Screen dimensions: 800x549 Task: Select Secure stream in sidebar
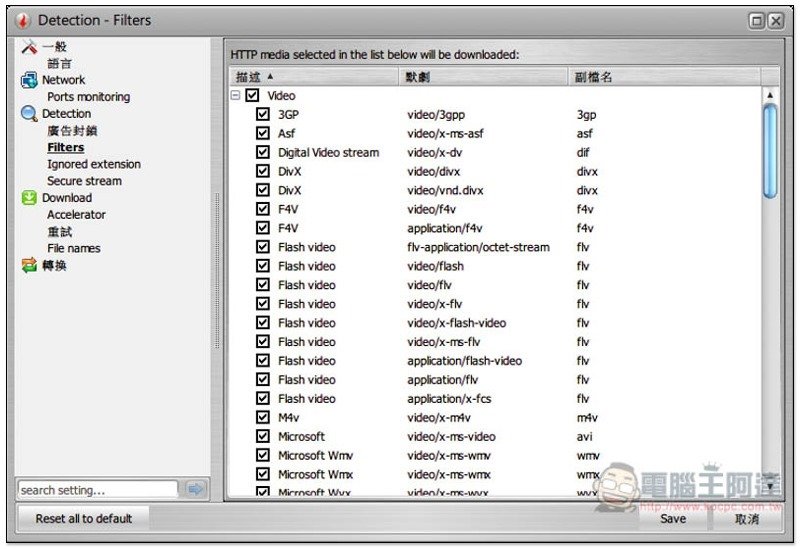pos(84,181)
